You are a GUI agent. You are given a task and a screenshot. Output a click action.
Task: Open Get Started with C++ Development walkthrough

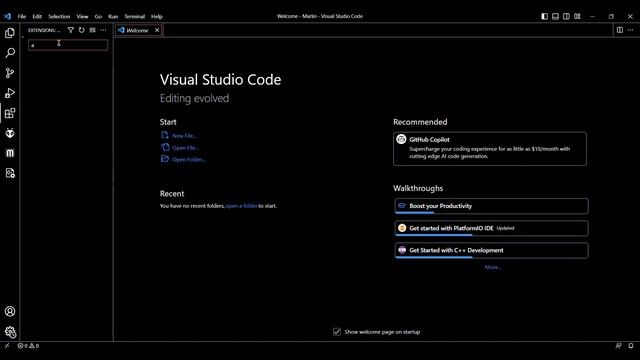[491, 250]
